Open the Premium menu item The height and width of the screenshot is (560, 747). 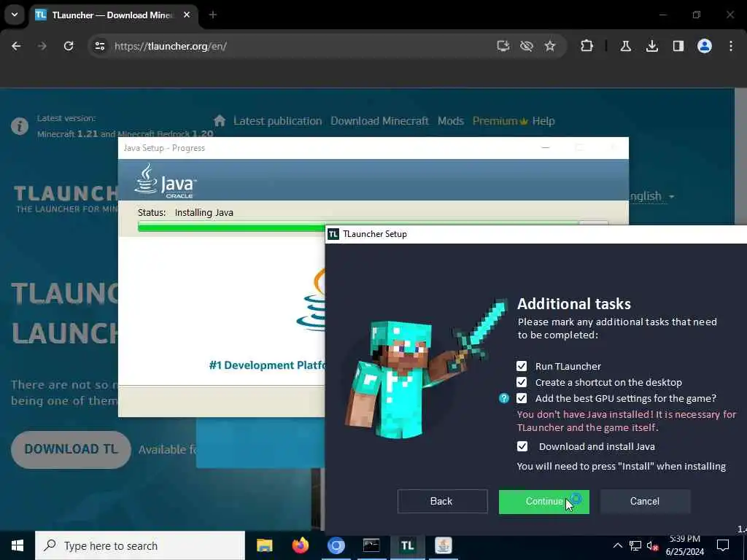click(500, 121)
